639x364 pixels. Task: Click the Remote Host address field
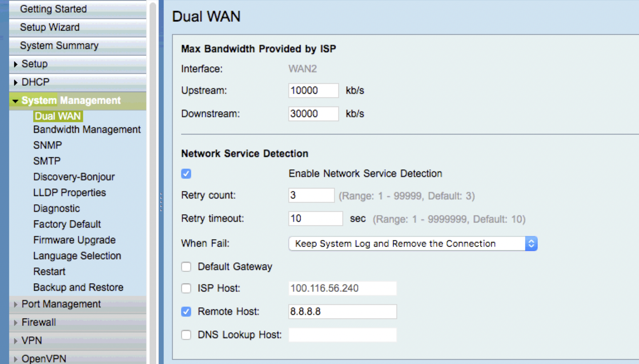[343, 312]
